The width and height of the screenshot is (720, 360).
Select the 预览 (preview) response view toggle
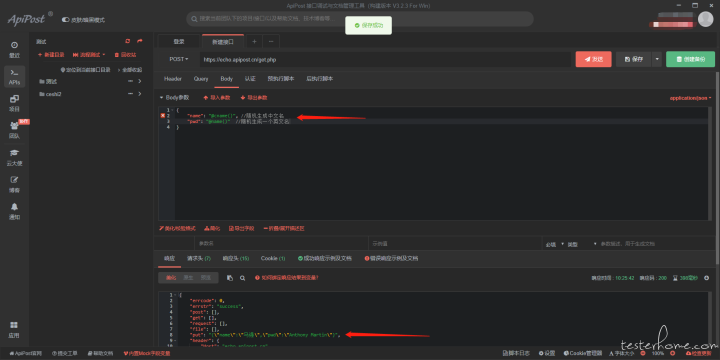pyautogui.click(x=205, y=278)
